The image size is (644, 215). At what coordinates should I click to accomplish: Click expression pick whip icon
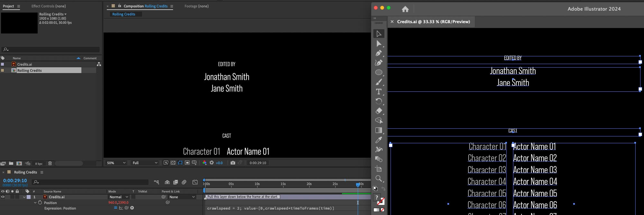point(127,208)
